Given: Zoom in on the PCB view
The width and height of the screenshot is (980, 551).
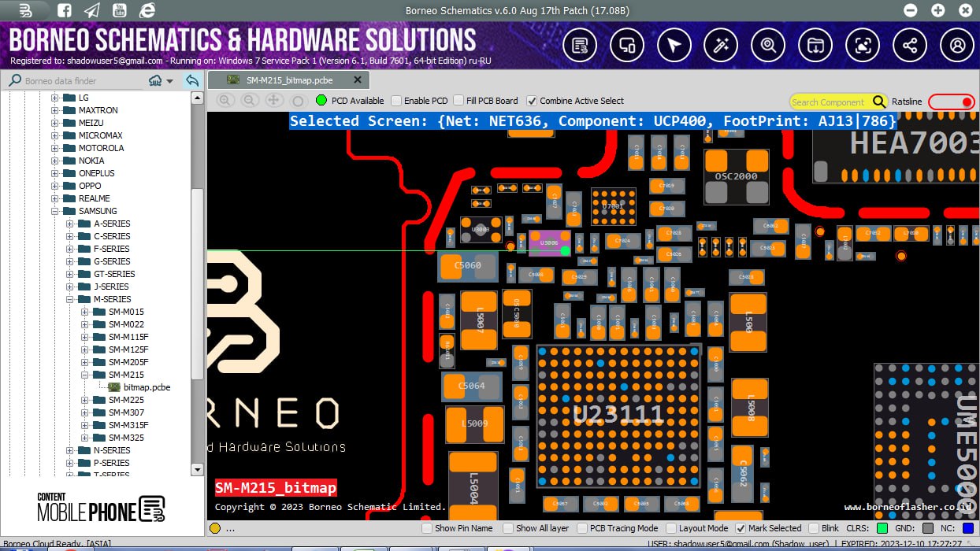Looking at the screenshot, I should coord(225,101).
